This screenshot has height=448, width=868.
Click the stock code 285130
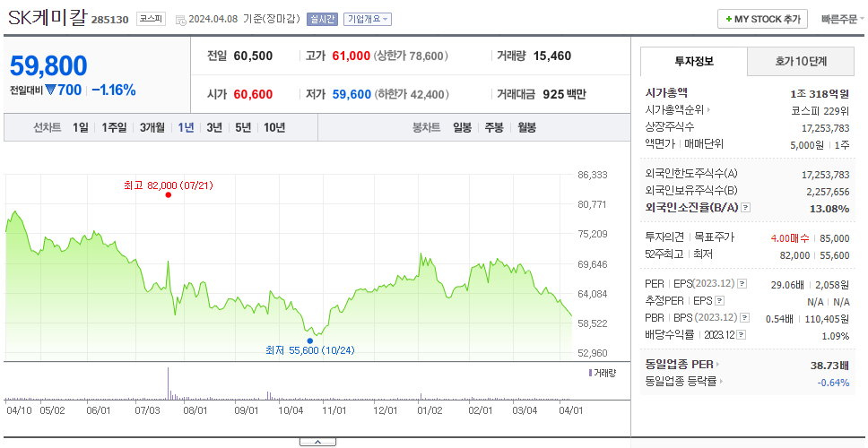pos(109,20)
